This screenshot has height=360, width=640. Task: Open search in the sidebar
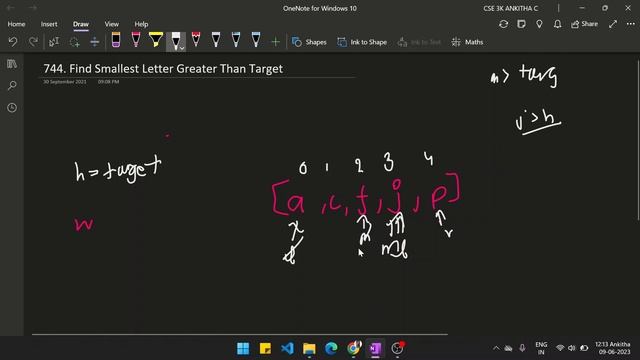(x=12, y=86)
